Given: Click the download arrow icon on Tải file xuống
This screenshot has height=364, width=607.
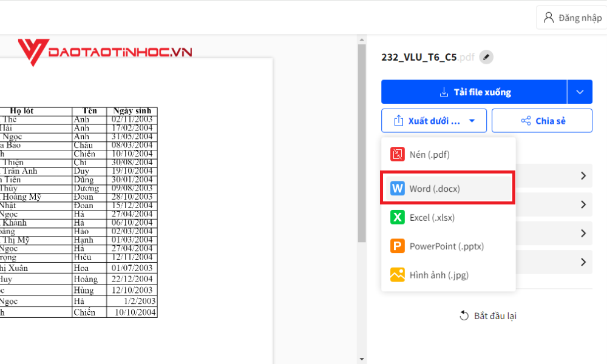Looking at the screenshot, I should pos(443,92).
